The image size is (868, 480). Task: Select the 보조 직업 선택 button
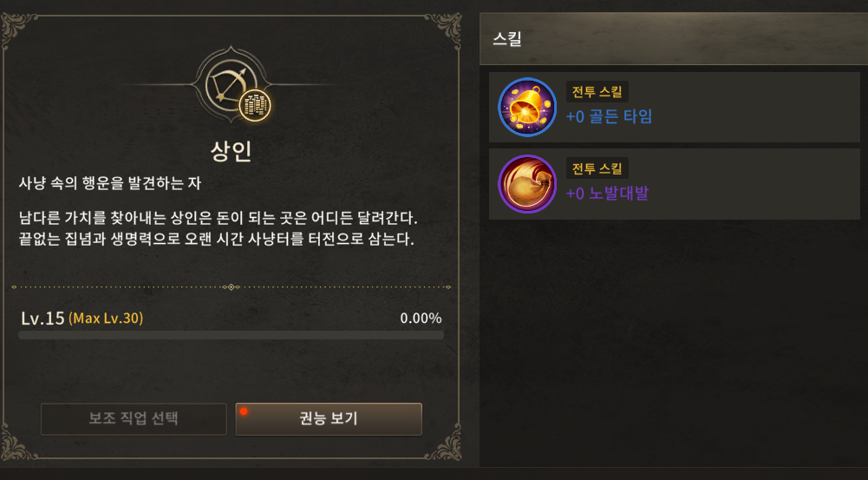(x=134, y=419)
